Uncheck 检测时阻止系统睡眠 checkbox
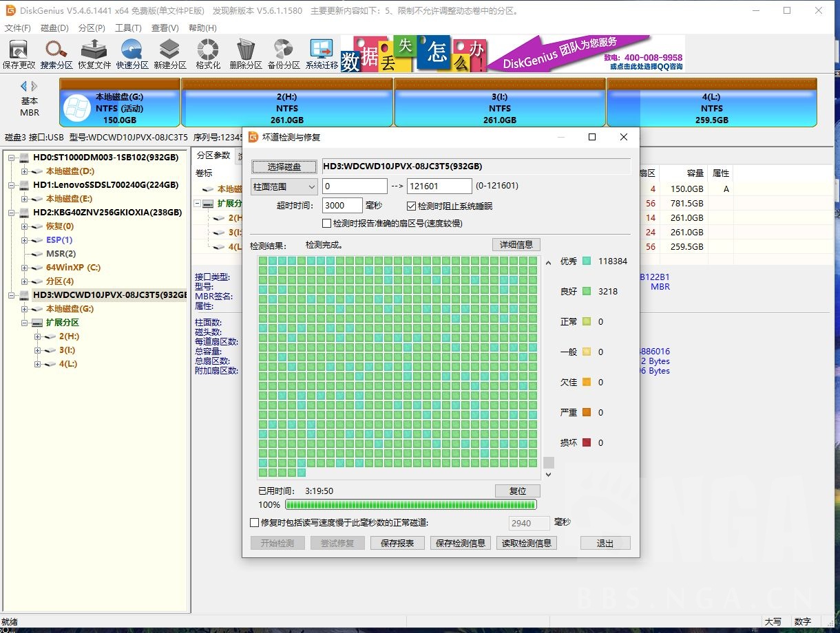Image resolution: width=840 pixels, height=633 pixels. click(x=412, y=206)
